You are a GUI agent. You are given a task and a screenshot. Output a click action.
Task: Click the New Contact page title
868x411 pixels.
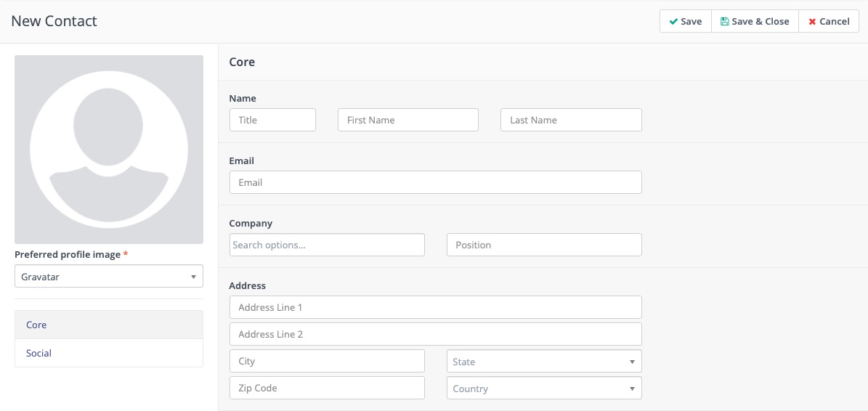(54, 22)
